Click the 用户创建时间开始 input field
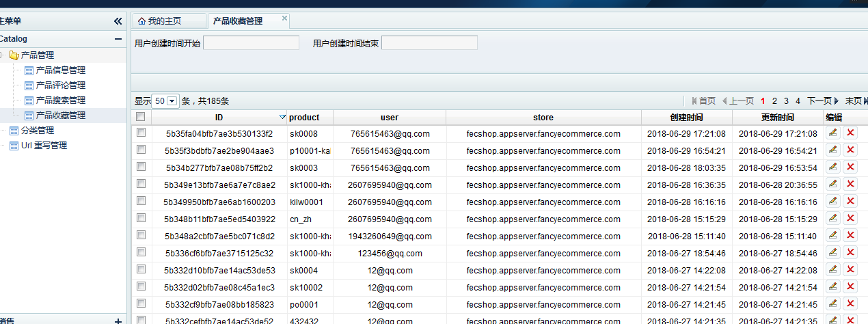This screenshot has width=868, height=324. pos(251,43)
